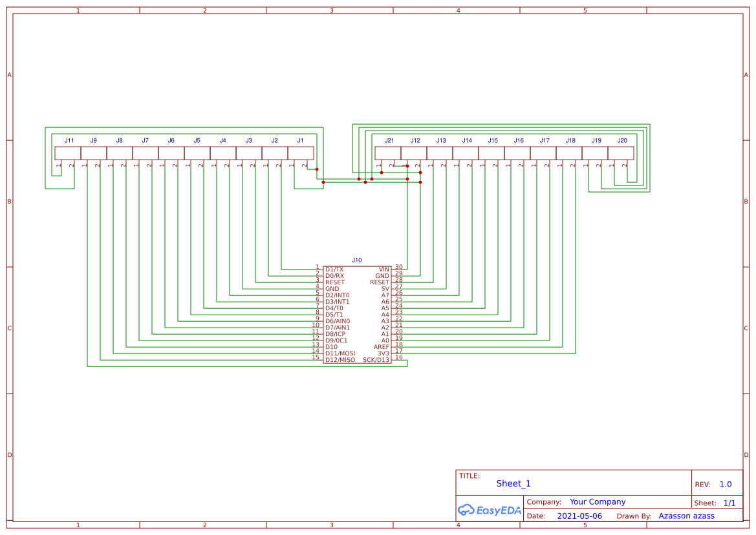Select connector symbol J20
The width and height of the screenshot is (756, 535).
pyautogui.click(x=621, y=152)
